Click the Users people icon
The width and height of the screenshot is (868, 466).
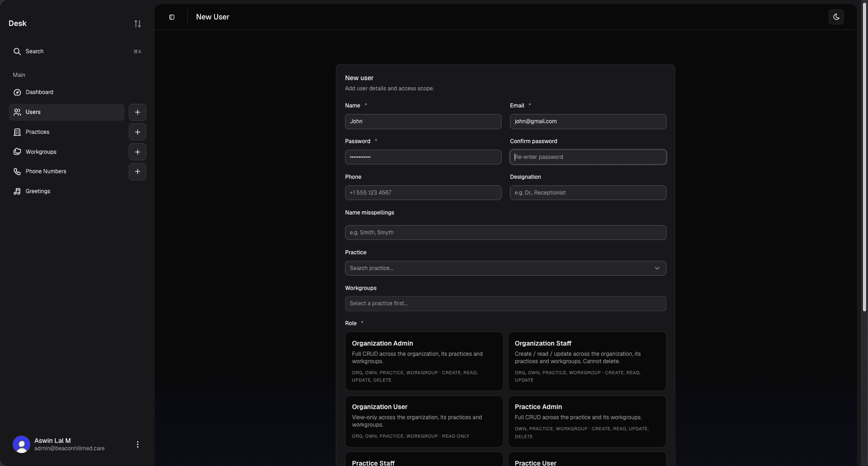[x=17, y=112]
